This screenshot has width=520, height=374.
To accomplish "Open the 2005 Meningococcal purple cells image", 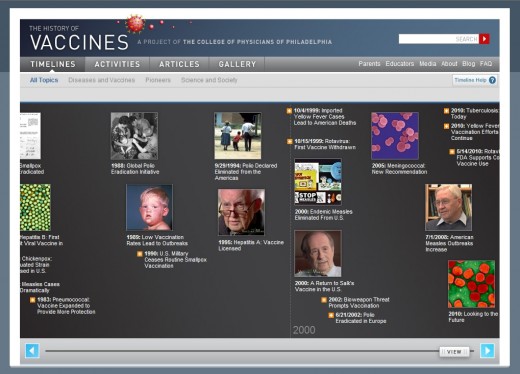I will coord(395,136).
